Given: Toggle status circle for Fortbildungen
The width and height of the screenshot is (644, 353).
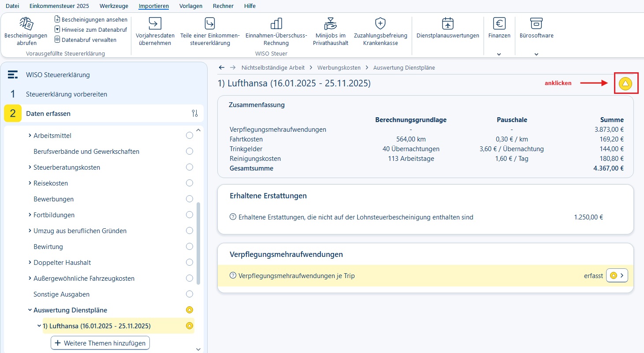Looking at the screenshot, I should point(190,215).
